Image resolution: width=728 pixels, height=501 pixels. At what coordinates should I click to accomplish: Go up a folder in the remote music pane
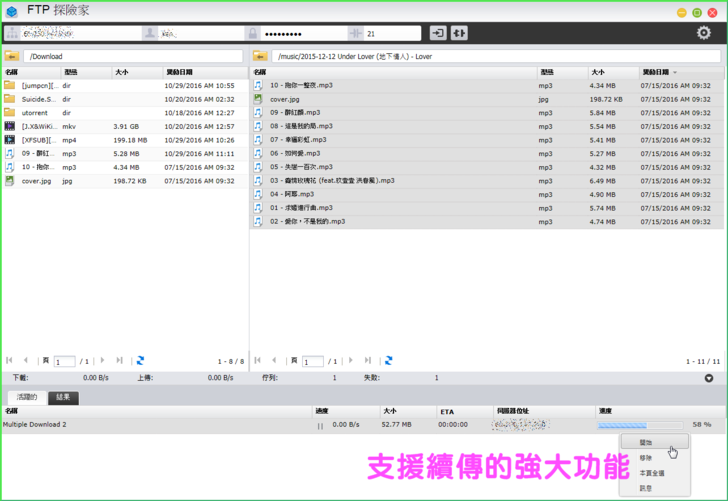coord(260,57)
